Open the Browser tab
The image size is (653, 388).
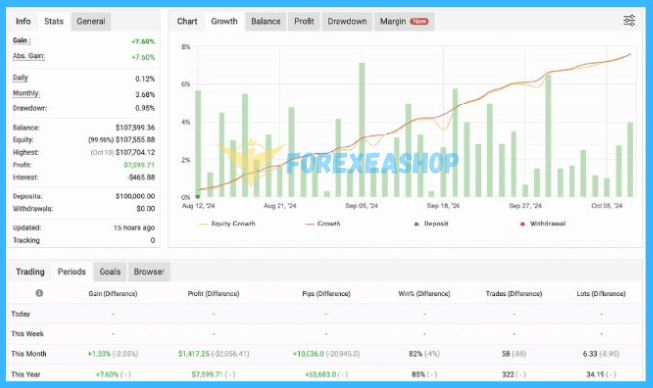point(149,272)
